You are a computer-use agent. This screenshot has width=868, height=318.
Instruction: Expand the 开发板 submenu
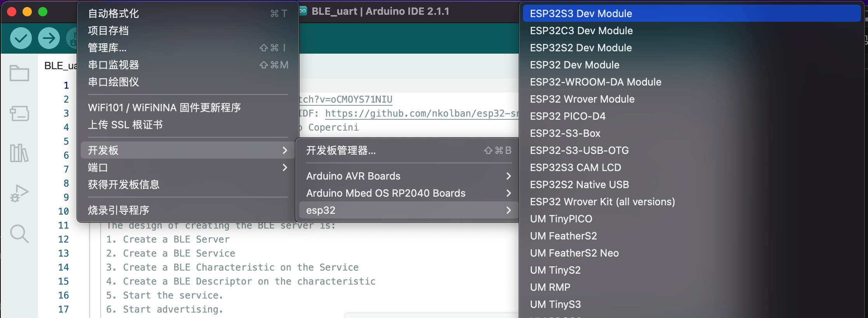188,150
